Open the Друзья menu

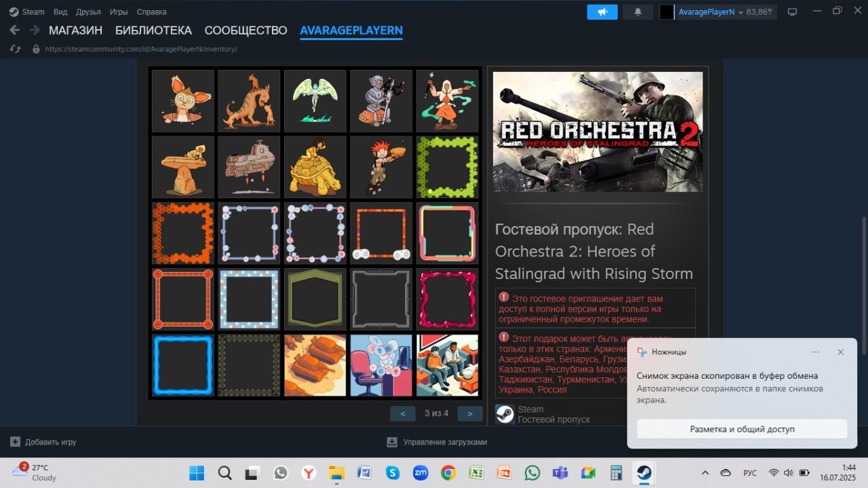88,12
